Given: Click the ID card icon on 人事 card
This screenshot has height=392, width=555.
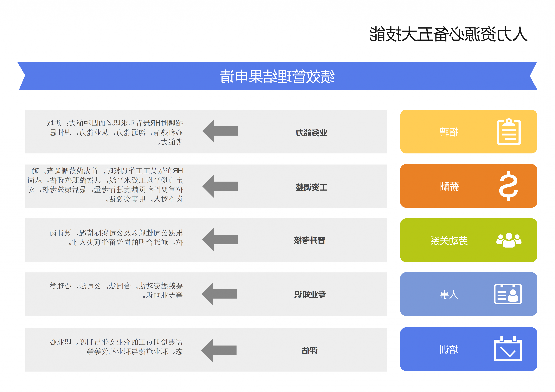Looking at the screenshot, I should (508, 294).
